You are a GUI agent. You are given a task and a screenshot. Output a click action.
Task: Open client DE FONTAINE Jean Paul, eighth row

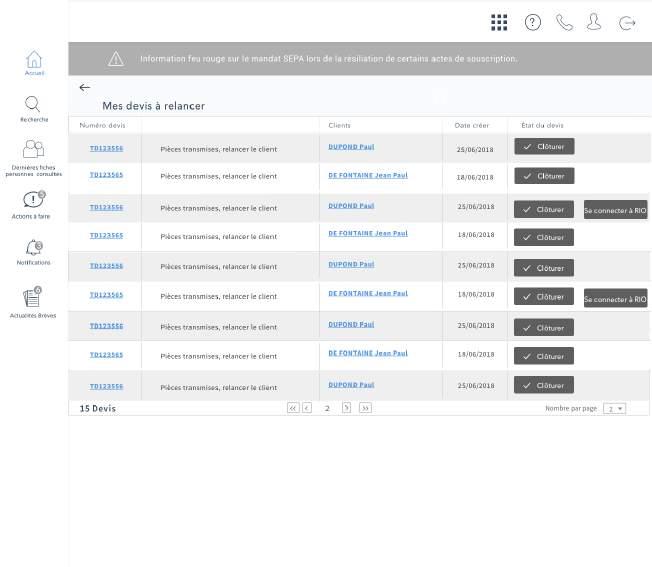(368, 353)
